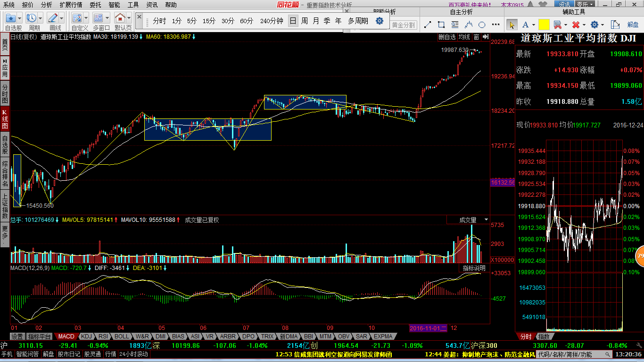The height and width of the screenshot is (362, 644).
Task: Select the straight line drawing tool
Action: click(x=428, y=25)
